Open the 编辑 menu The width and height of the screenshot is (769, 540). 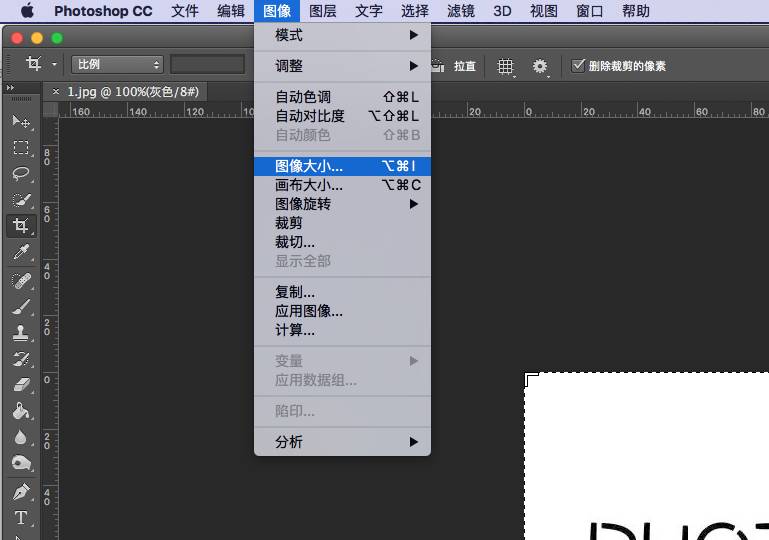[231, 11]
